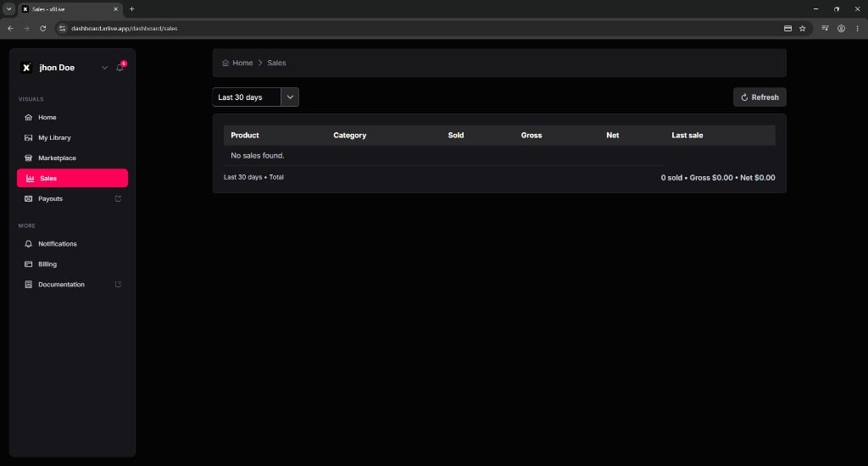The image size is (868, 466).
Task: Click the Product column header
Action: (x=245, y=136)
